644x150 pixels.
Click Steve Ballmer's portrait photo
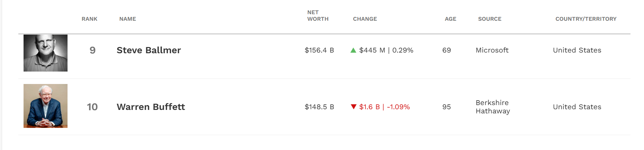point(45,53)
